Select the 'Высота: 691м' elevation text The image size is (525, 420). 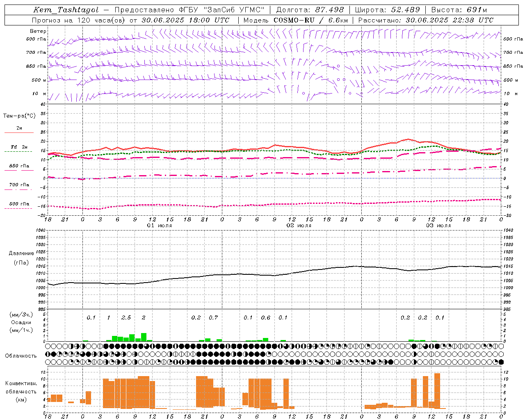[459, 10]
